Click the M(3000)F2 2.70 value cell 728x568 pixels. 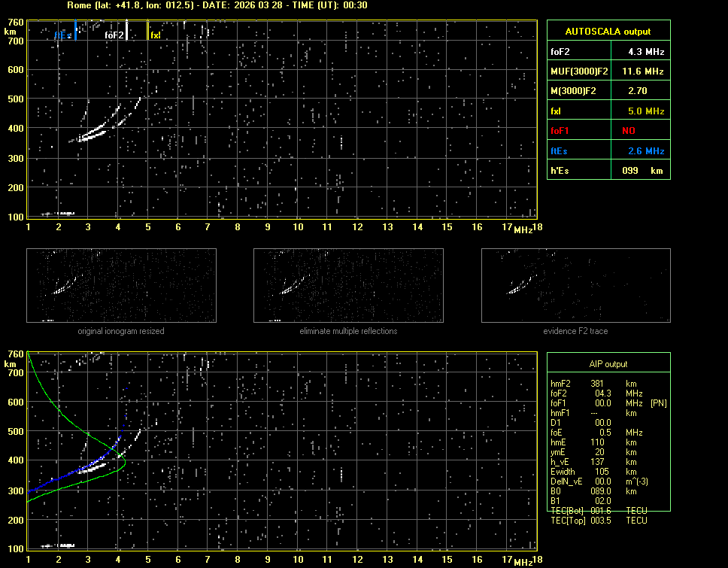pos(646,91)
